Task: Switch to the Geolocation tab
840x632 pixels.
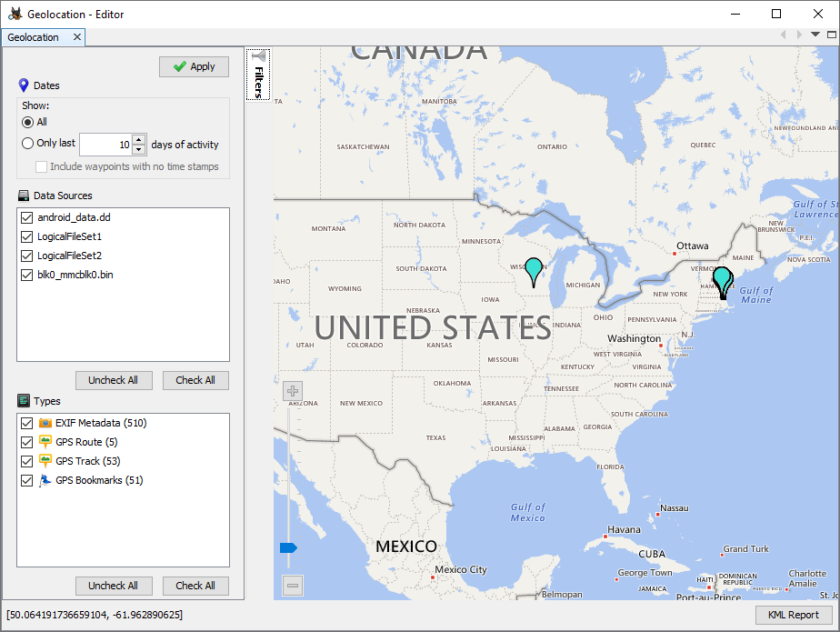Action: 33,36
